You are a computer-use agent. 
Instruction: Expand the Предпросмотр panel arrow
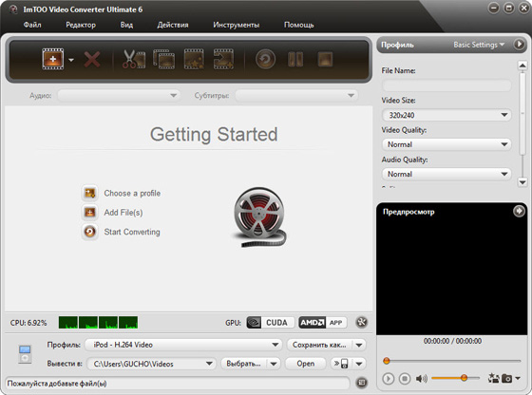click(x=519, y=211)
